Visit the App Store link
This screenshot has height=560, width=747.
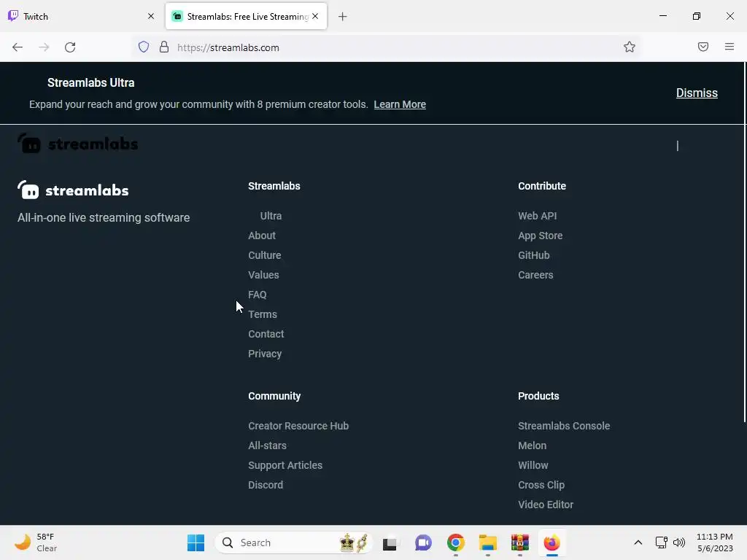[x=541, y=236]
